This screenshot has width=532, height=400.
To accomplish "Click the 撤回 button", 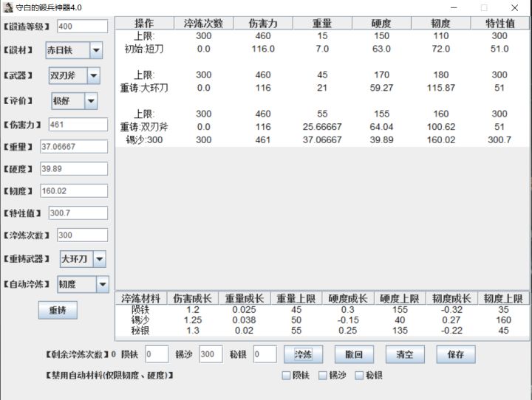I will tap(354, 354).
